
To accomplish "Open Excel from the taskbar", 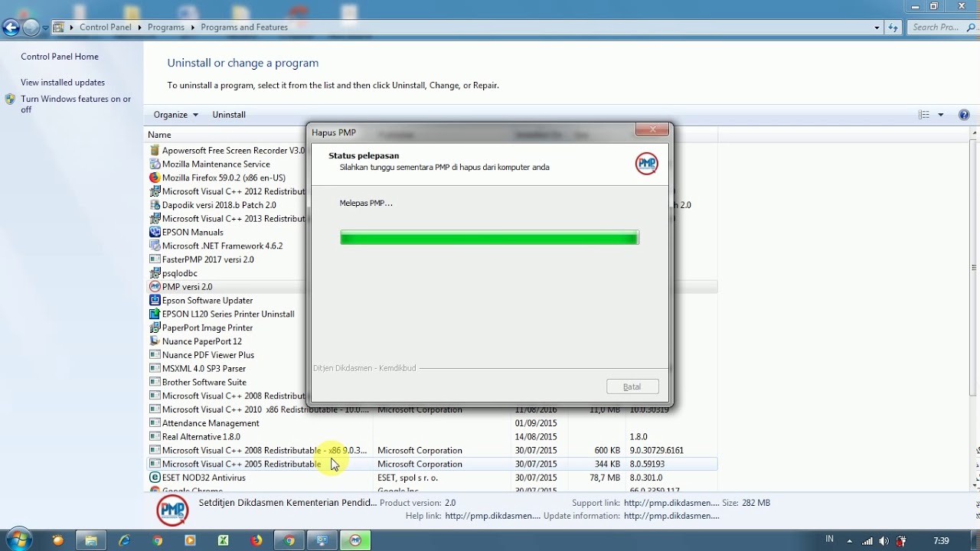I will (x=224, y=540).
